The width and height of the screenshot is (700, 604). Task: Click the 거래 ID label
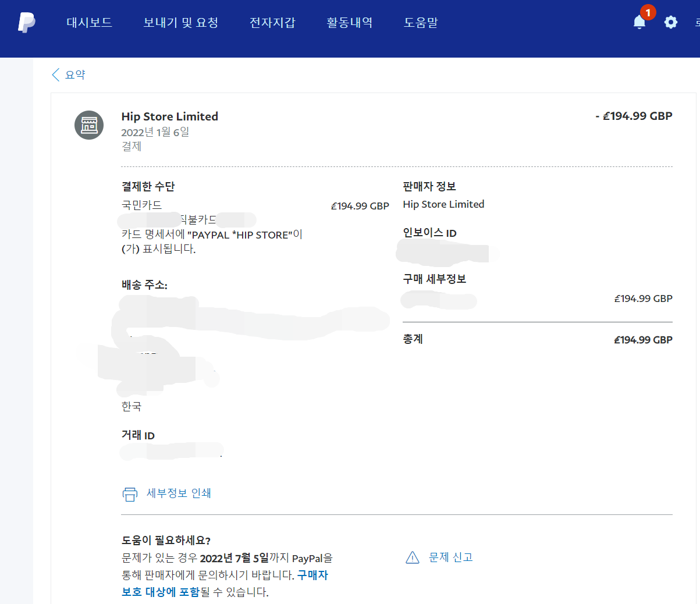[138, 435]
